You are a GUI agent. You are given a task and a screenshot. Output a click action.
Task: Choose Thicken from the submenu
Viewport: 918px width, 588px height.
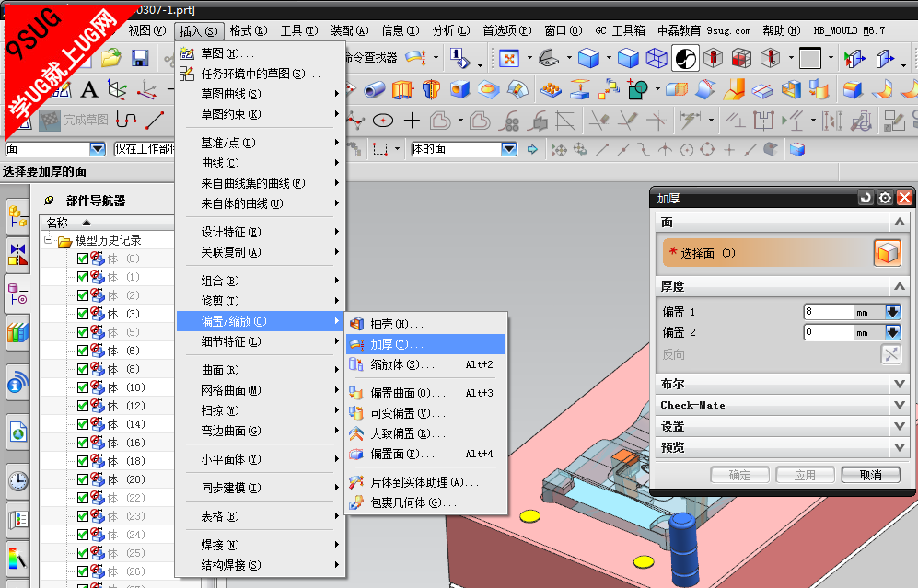[426, 344]
